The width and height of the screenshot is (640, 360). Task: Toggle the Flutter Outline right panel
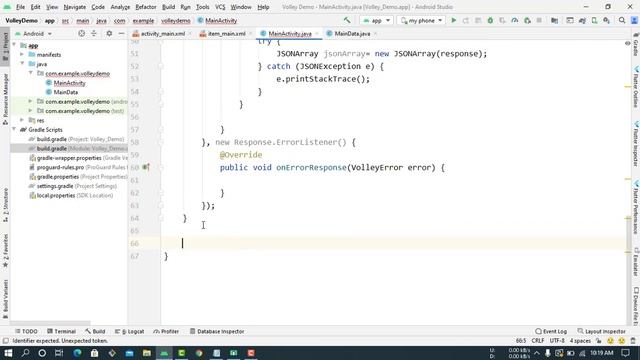(636, 87)
